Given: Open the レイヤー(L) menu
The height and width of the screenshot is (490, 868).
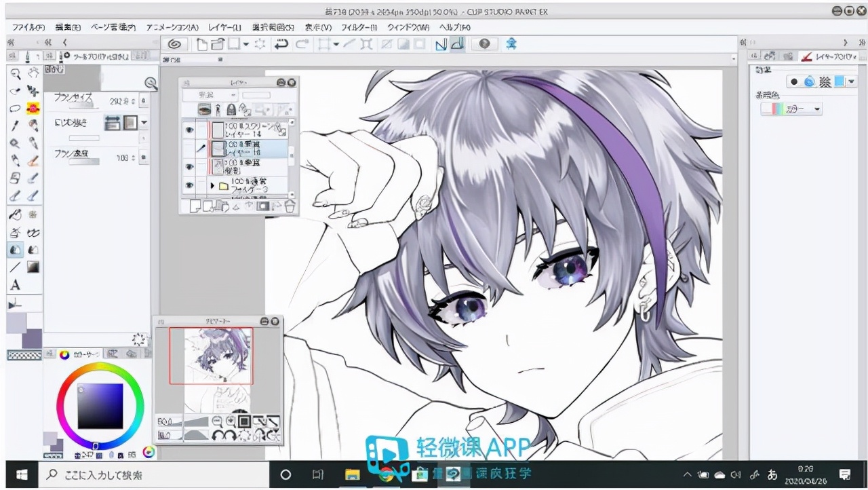Looking at the screenshot, I should (224, 27).
